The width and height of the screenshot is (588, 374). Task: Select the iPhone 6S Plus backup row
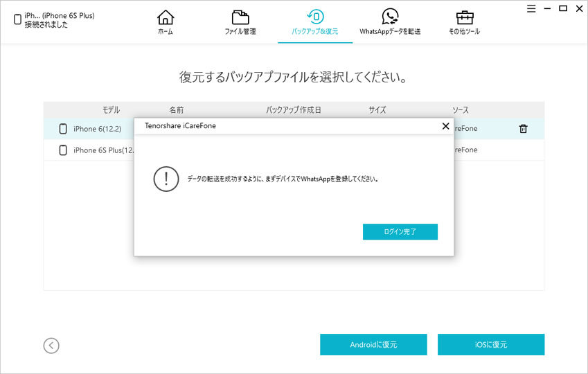[x=294, y=150]
